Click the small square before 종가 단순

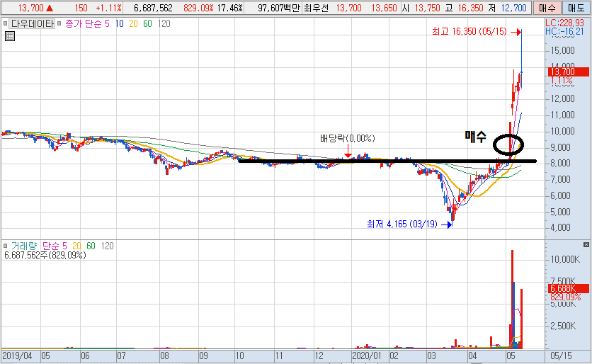point(59,24)
